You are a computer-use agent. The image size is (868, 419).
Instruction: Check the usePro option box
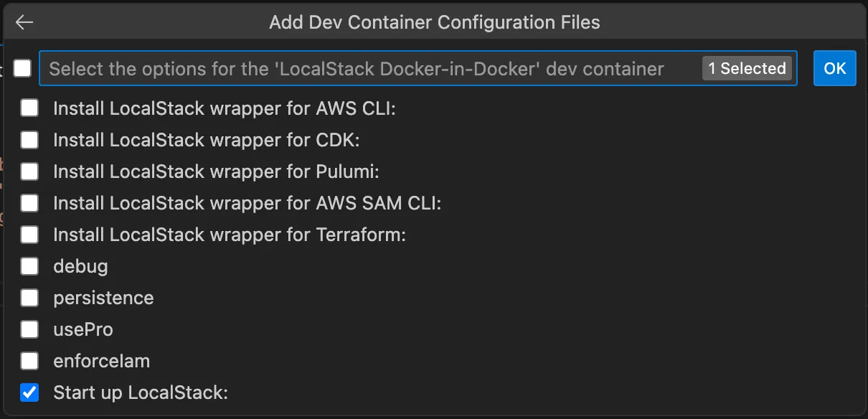point(29,329)
